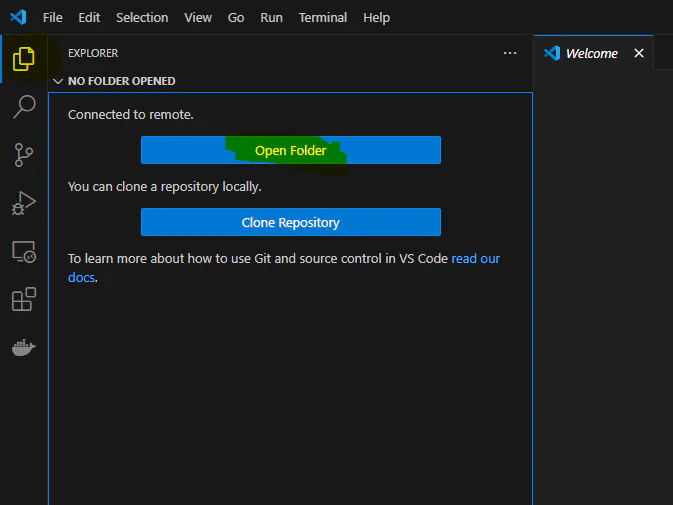Click the Clone Repository button
Image resolution: width=673 pixels, height=505 pixels.
click(x=291, y=222)
